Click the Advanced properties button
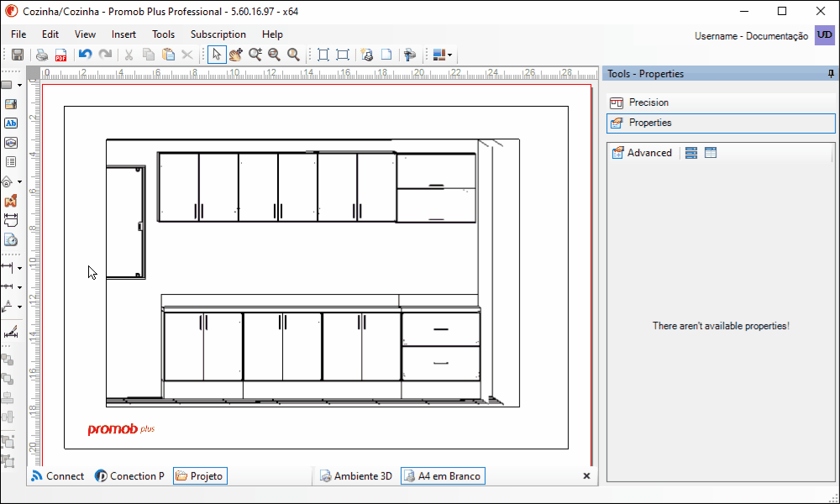This screenshot has height=504, width=840. point(642,153)
